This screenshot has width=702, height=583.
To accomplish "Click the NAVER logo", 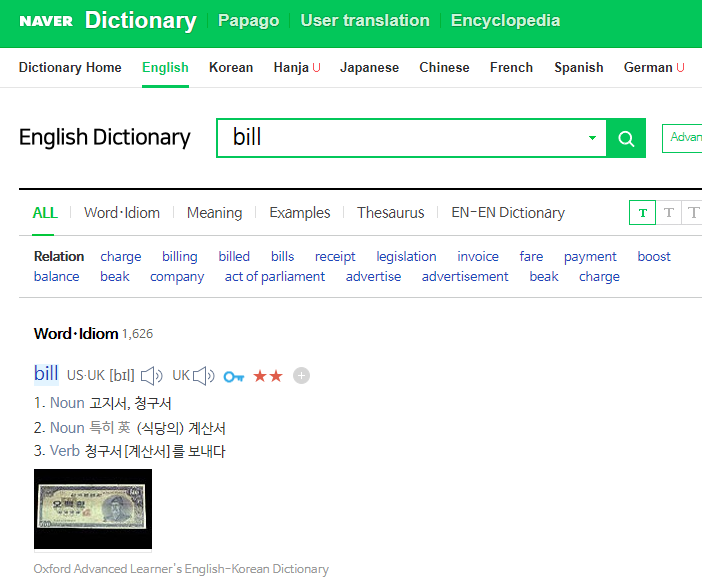I will click(x=46, y=21).
